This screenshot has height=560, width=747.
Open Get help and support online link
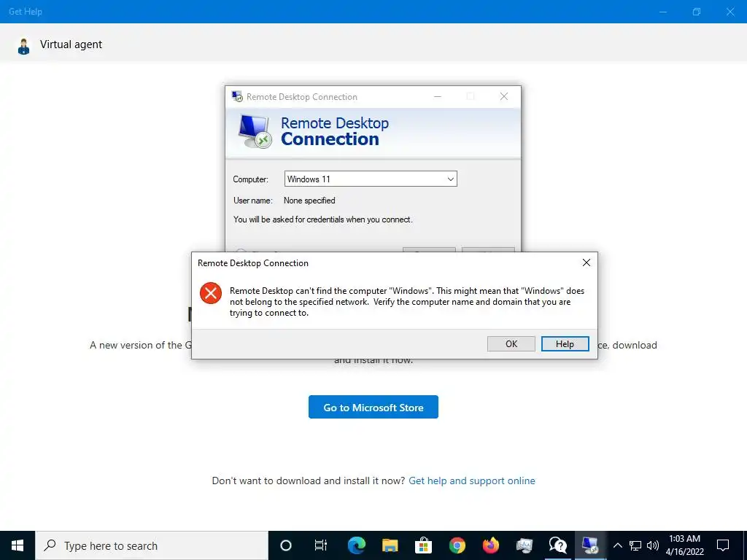point(472,481)
